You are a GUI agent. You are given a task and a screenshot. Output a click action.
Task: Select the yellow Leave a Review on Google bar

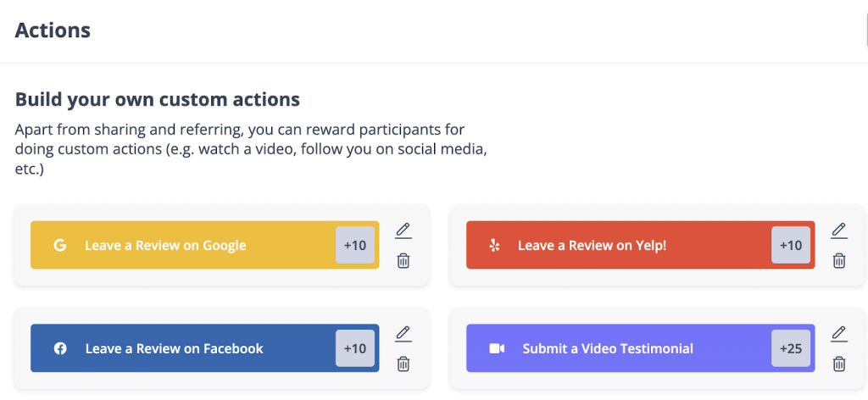point(205,245)
